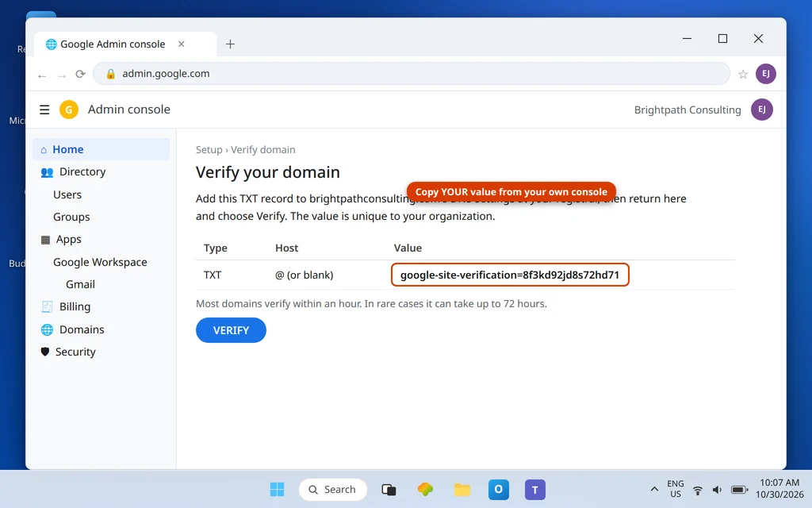Open the Windows Start menu
812x508 pixels.
point(277,489)
